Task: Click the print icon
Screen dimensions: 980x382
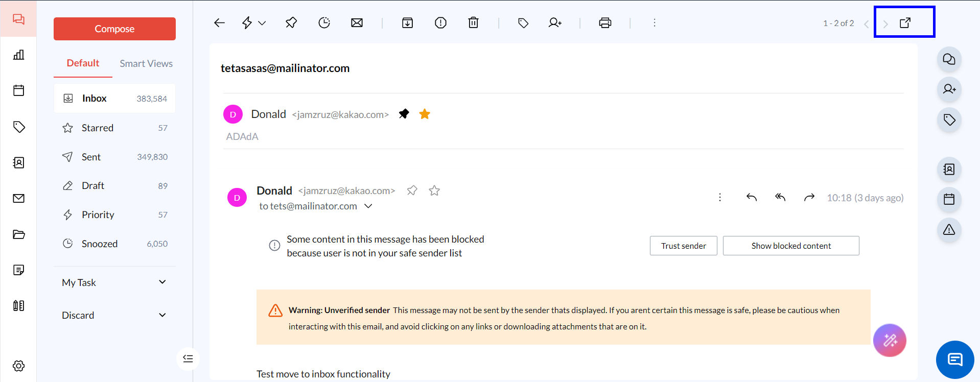Action: [x=605, y=22]
